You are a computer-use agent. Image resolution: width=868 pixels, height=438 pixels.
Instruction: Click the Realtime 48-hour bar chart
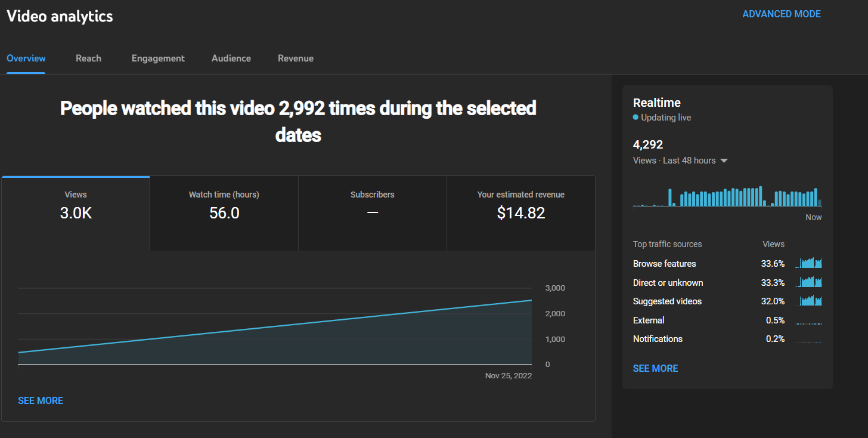coord(727,196)
